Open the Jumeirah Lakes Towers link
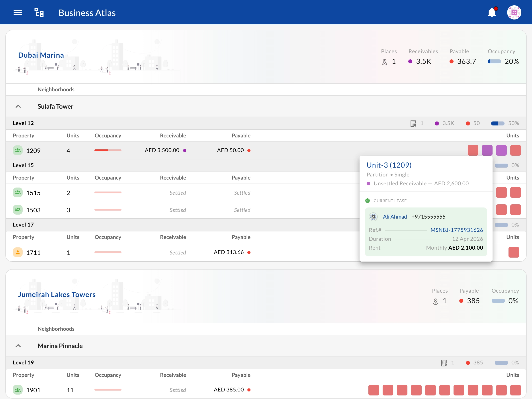This screenshot has width=532, height=399. coord(57,294)
